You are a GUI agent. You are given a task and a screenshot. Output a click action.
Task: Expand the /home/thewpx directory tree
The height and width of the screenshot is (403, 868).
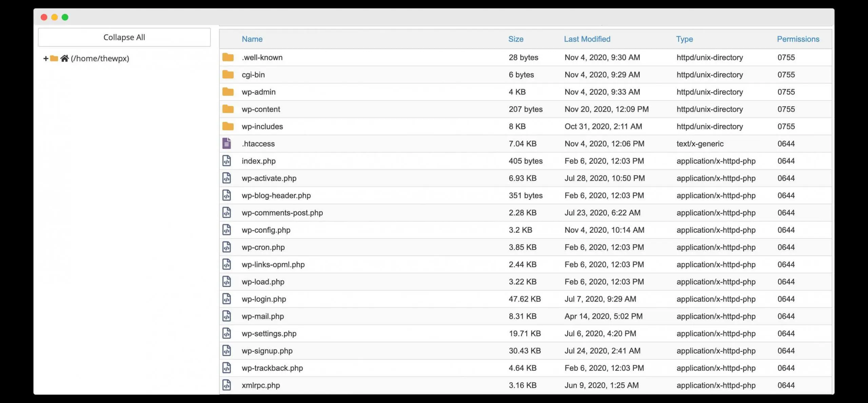(46, 58)
